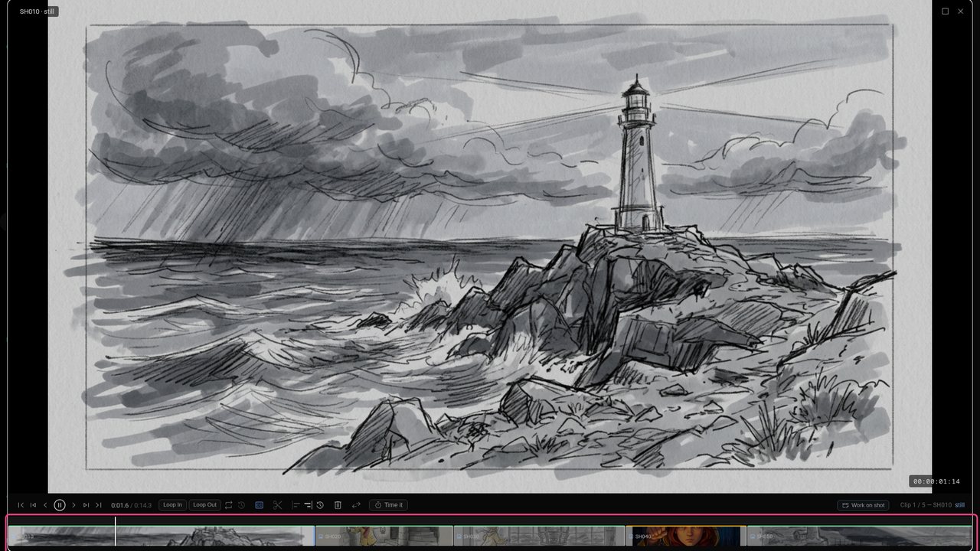
Task: Click the dimmed clock icon beside the loop toggle
Action: (x=241, y=505)
